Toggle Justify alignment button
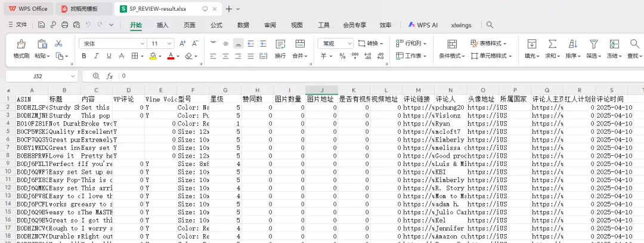This screenshot has width=644, height=243. click(250, 56)
